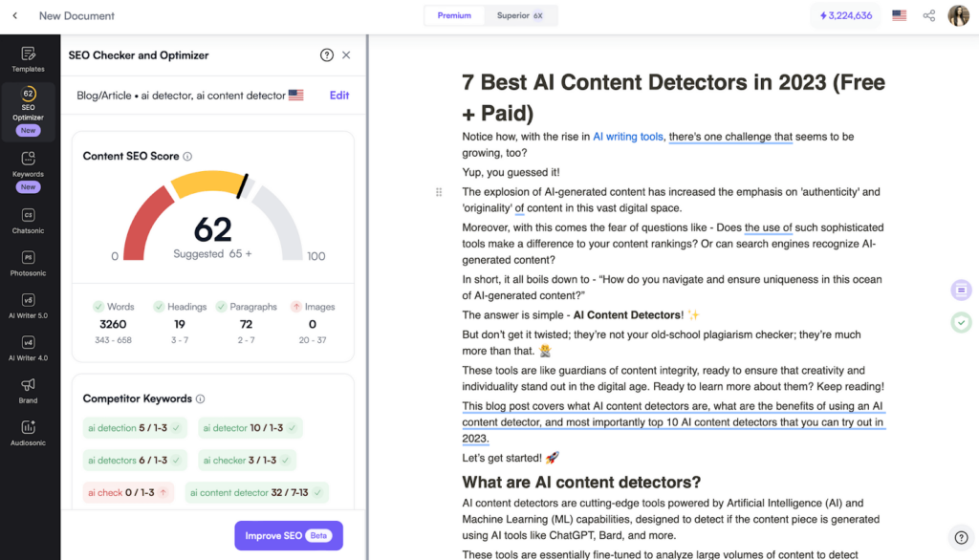Click the 'Suggested 65 +' label
The image size is (979, 560).
point(212,254)
